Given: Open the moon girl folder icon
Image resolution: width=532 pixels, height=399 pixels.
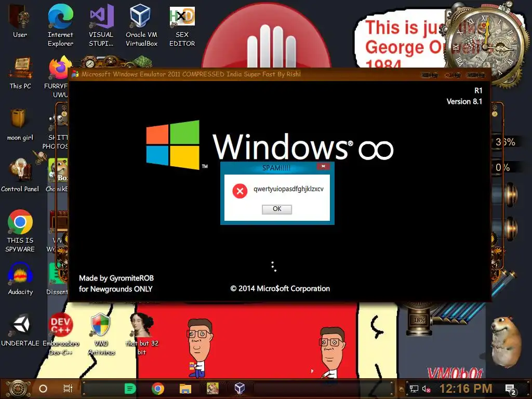Looking at the screenshot, I should coord(20,124).
